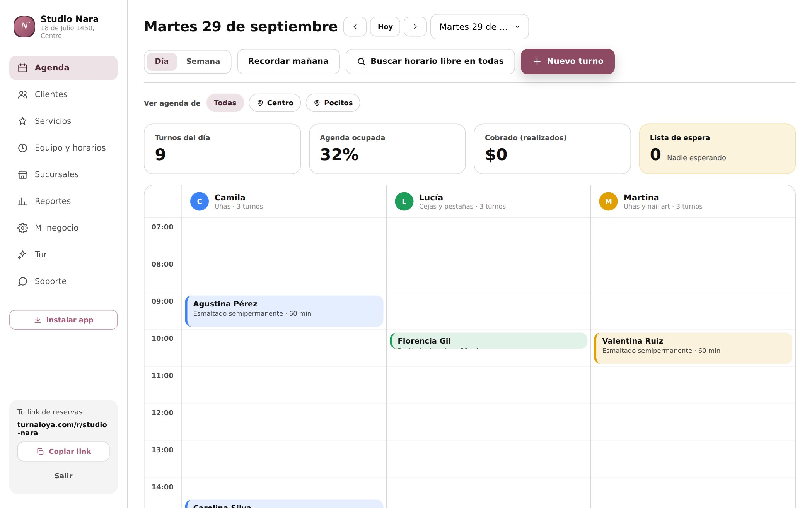This screenshot has height=508, width=812.
Task: Click Camila's blue avatar
Action: point(200,202)
